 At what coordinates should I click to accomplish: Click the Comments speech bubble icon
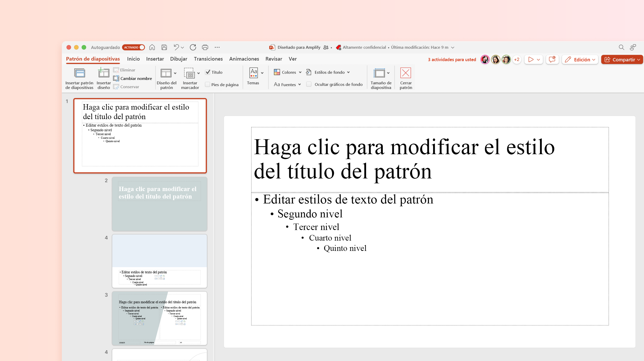(552, 60)
